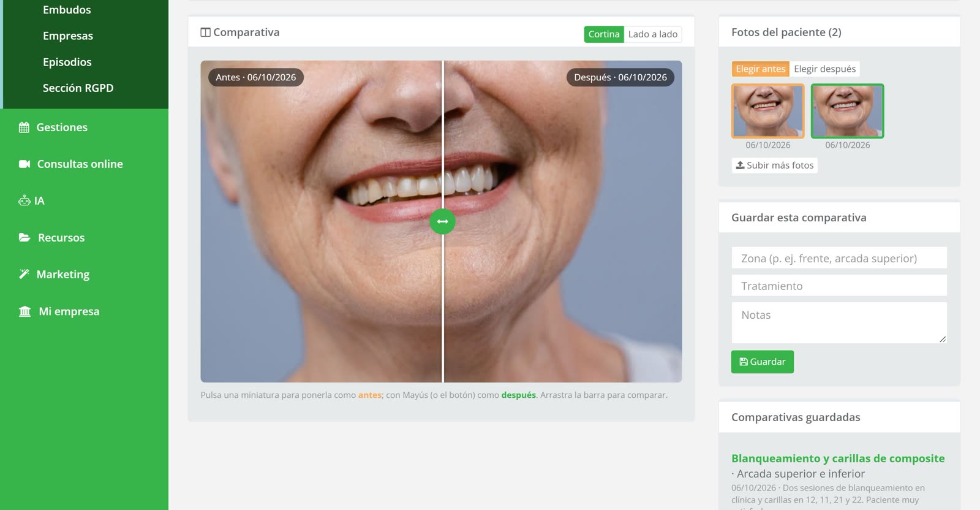Open the Mi empresa section label

[x=69, y=311]
